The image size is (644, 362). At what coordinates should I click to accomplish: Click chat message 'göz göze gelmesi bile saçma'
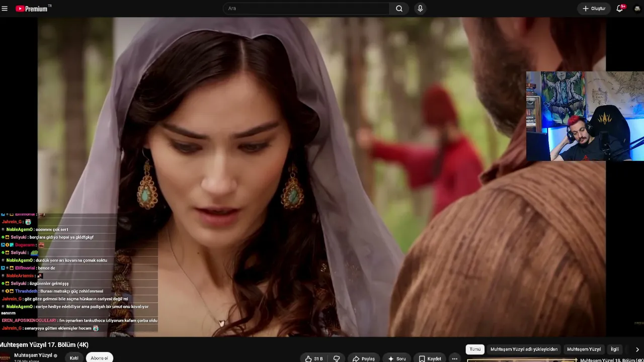[76, 299]
